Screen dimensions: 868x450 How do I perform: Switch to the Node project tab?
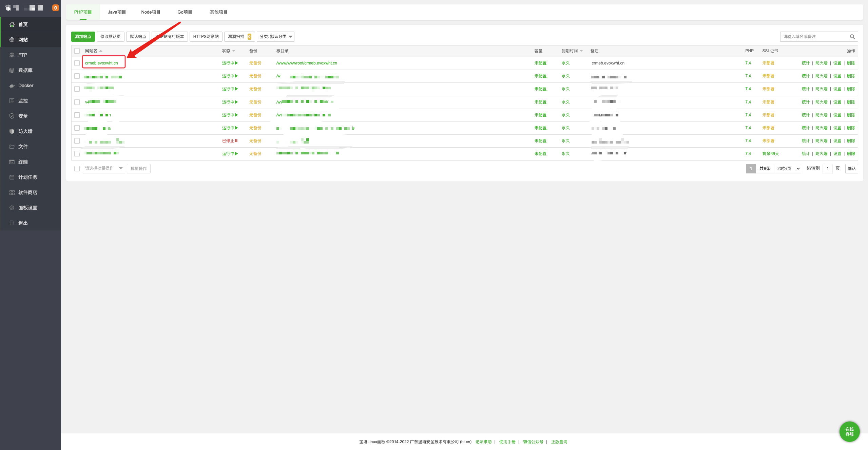(151, 12)
